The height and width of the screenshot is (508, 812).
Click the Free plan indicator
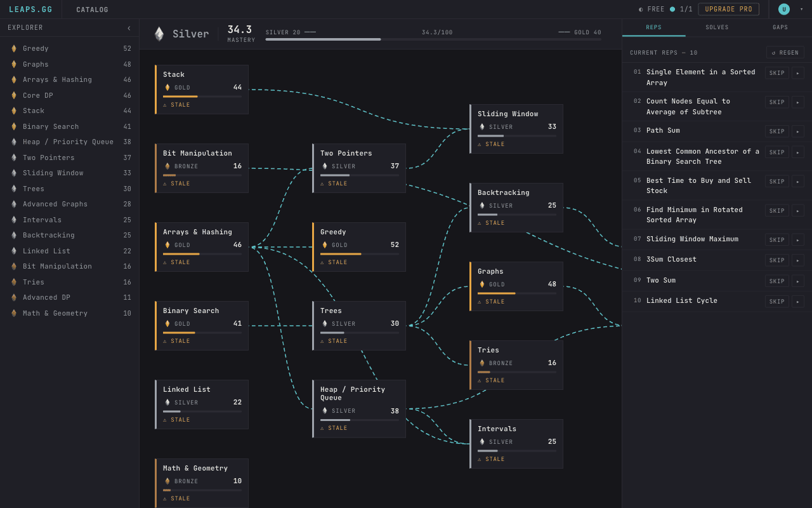tap(652, 10)
